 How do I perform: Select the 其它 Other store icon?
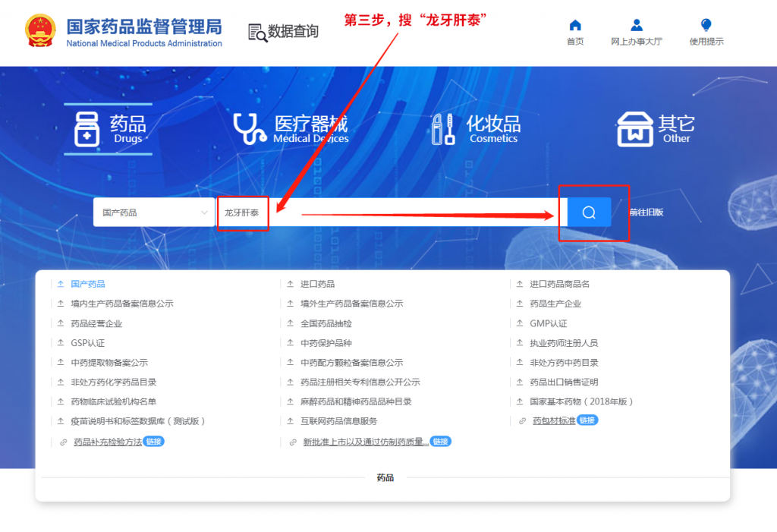(x=635, y=129)
